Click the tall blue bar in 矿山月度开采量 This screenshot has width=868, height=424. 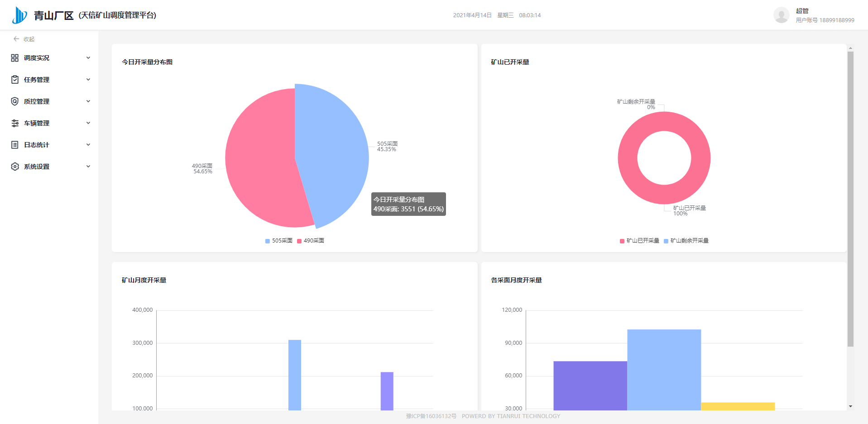pos(295,375)
